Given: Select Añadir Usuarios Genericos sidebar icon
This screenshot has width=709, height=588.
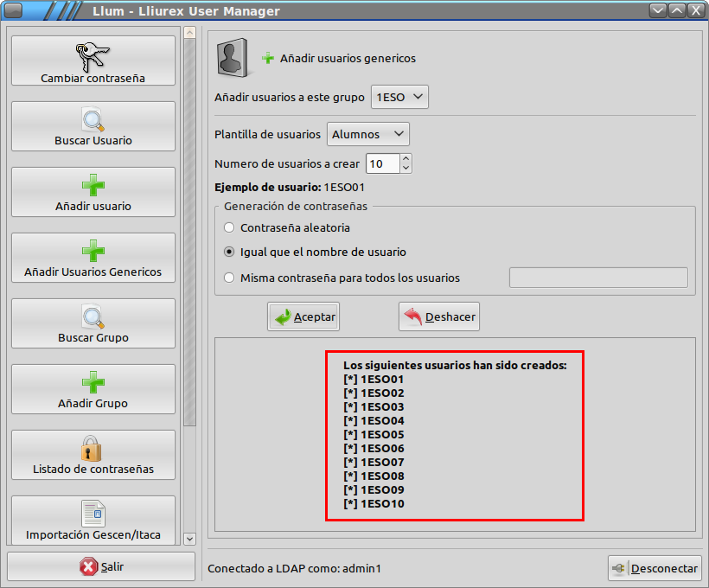Looking at the screenshot, I should click(x=93, y=252).
